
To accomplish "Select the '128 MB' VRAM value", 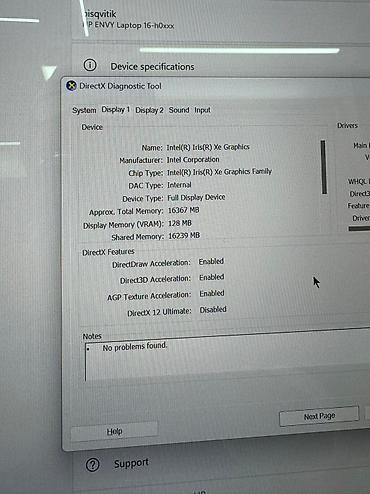I will pyautogui.click(x=180, y=223).
